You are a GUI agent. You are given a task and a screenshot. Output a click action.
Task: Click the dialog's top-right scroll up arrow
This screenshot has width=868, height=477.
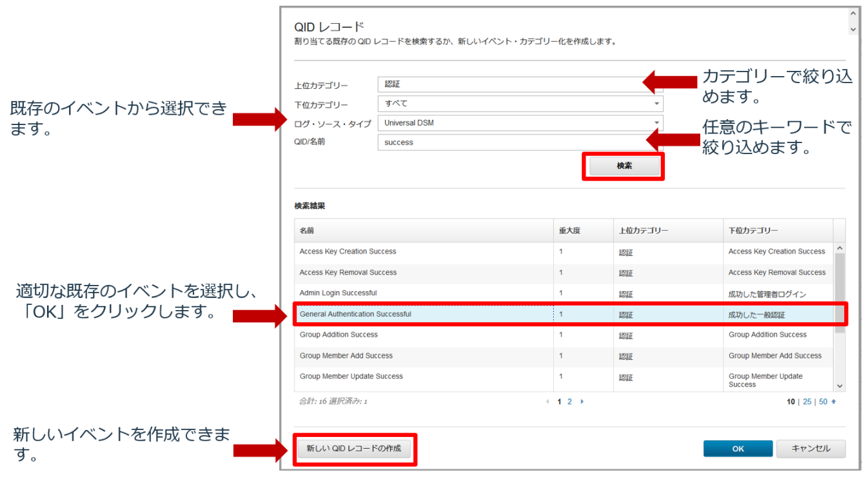point(853,14)
